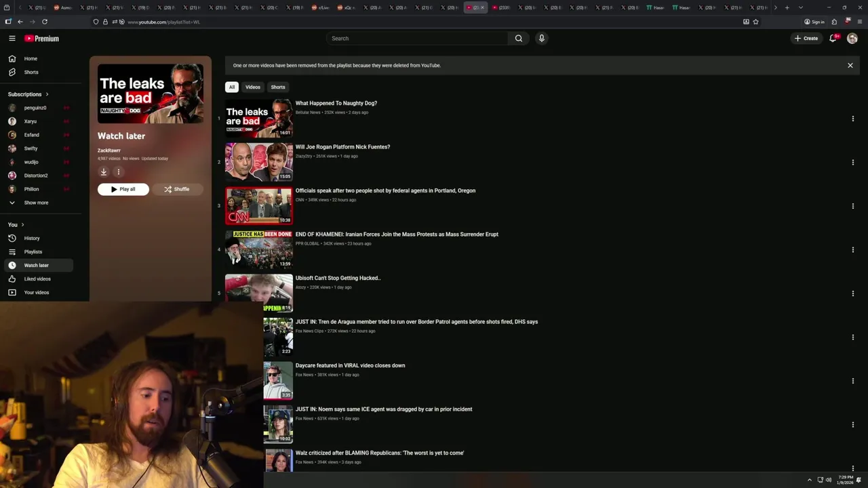
Task: Play What Happened To Naughty Dog thumbnail
Action: coord(259,119)
